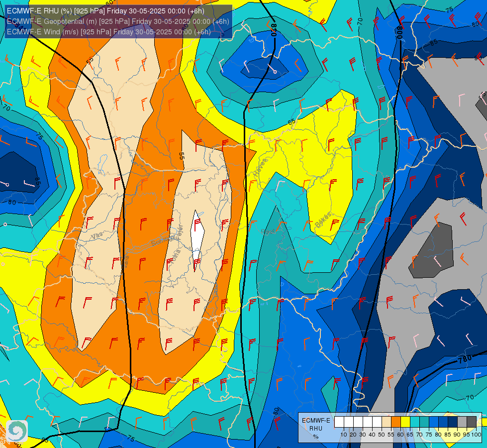
Task: Click the 'Fejér' county label
Action: pos(180,232)
